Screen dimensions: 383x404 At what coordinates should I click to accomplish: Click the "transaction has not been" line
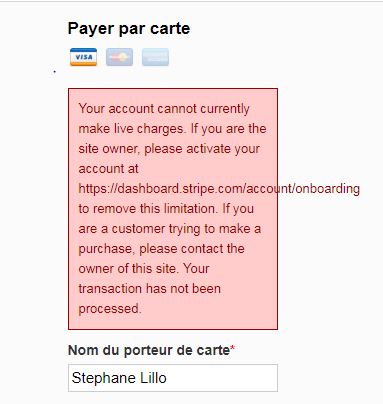click(x=150, y=289)
